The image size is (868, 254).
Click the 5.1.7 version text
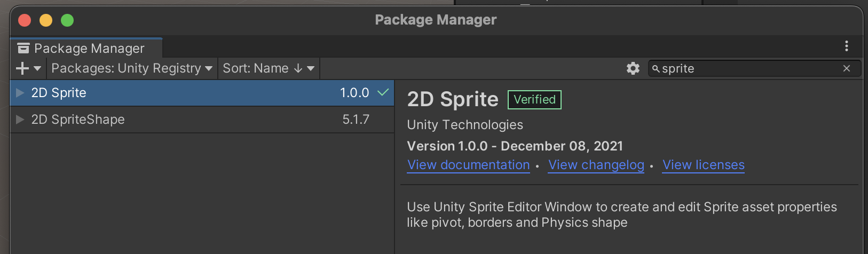coord(356,120)
